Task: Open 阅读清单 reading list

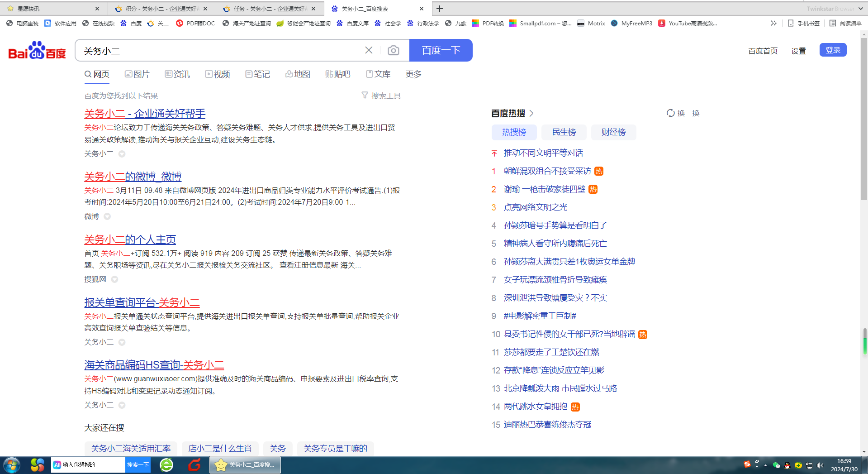Action: click(845, 23)
